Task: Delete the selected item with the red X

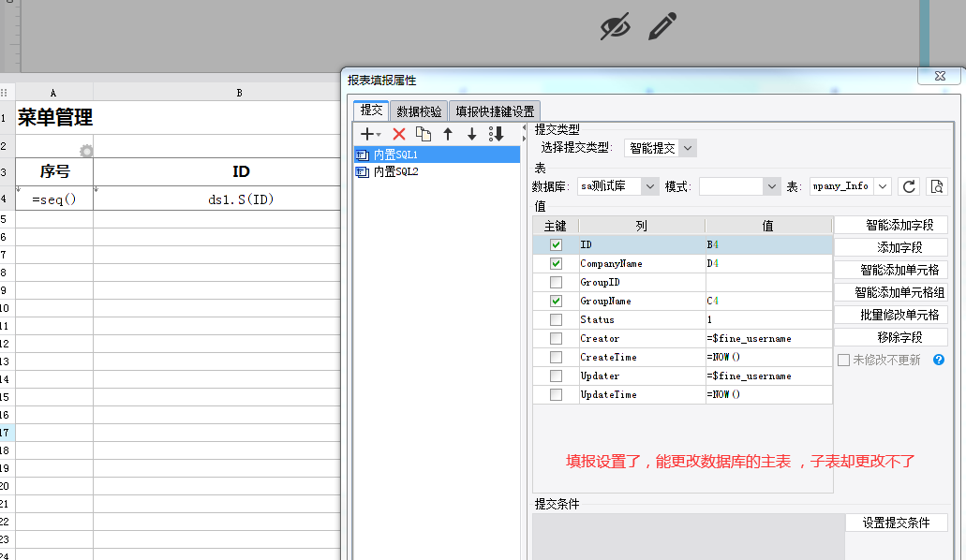Action: tap(399, 134)
